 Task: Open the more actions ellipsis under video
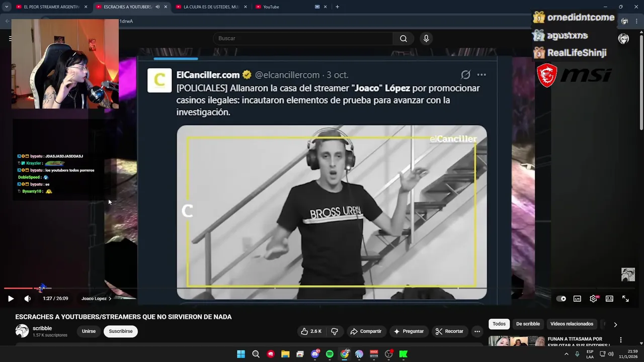[x=477, y=331]
